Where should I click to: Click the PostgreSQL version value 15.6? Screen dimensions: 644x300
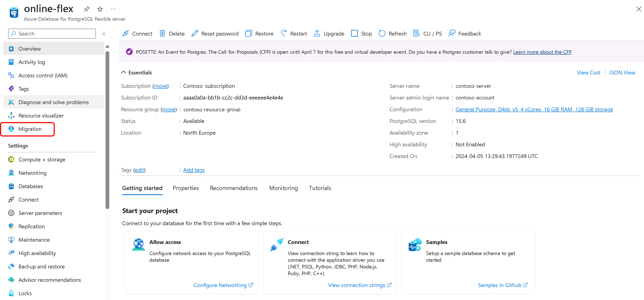(x=461, y=121)
